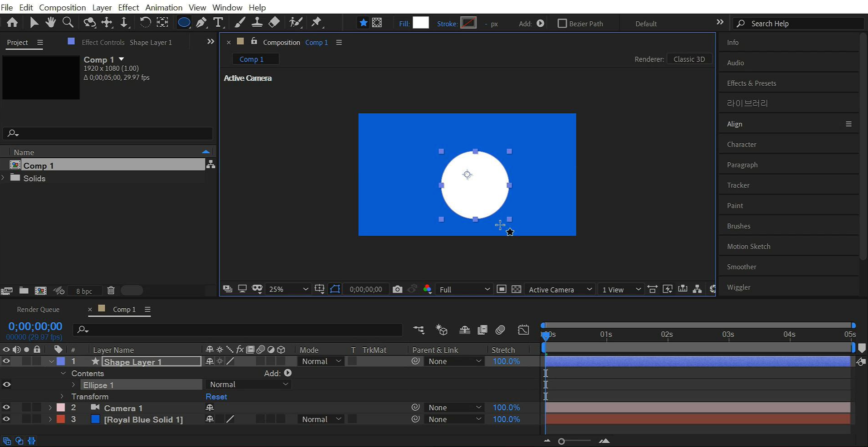
Task: Expand the Transform properties of Shape Layer 1
Action: click(x=62, y=396)
